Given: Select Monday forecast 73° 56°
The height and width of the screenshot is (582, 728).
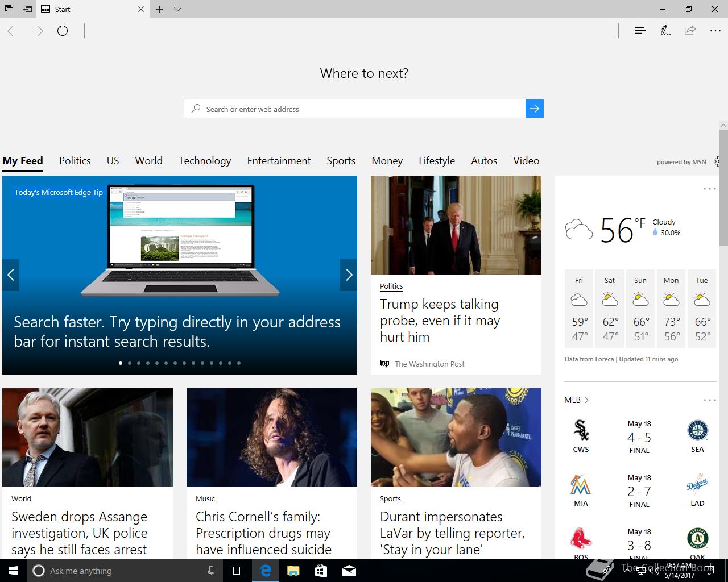Looking at the screenshot, I should pos(671,309).
